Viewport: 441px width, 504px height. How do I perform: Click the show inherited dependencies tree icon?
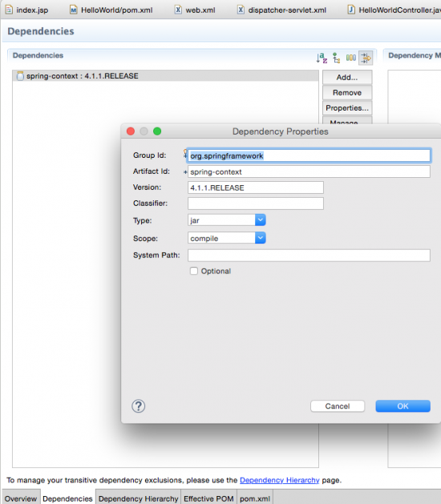pos(336,58)
